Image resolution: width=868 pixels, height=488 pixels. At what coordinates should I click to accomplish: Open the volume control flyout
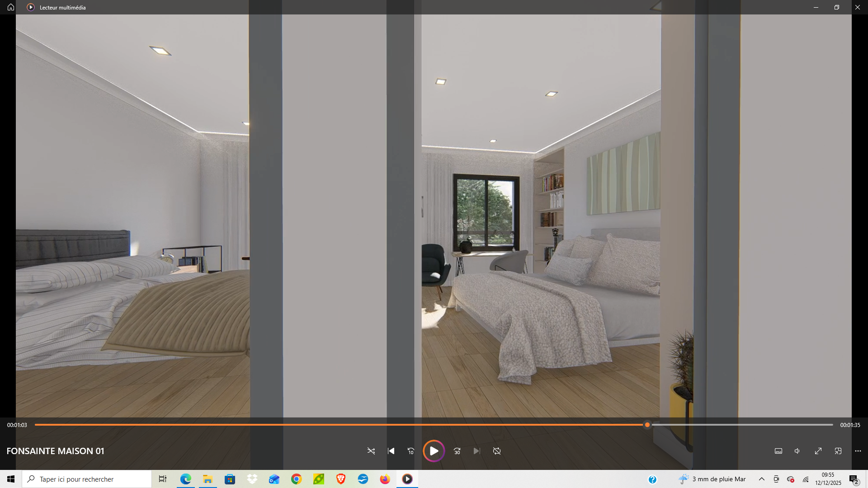[798, 451]
